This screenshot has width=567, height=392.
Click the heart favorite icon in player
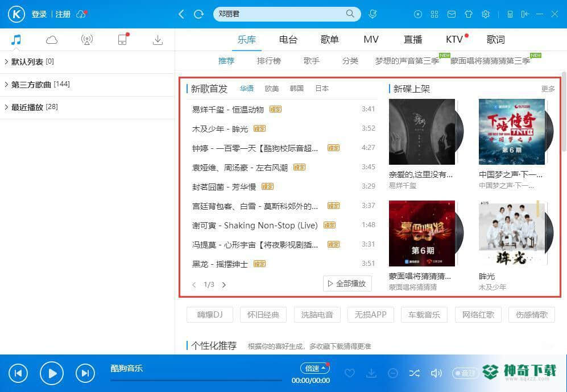(x=350, y=373)
